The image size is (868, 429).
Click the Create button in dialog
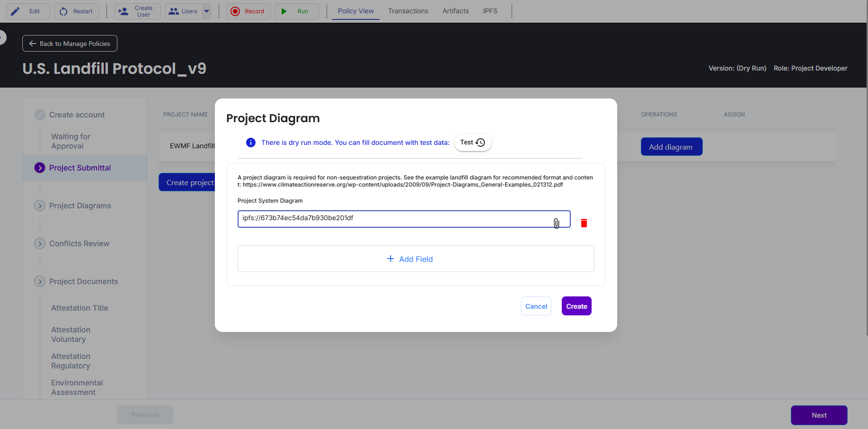(x=576, y=306)
